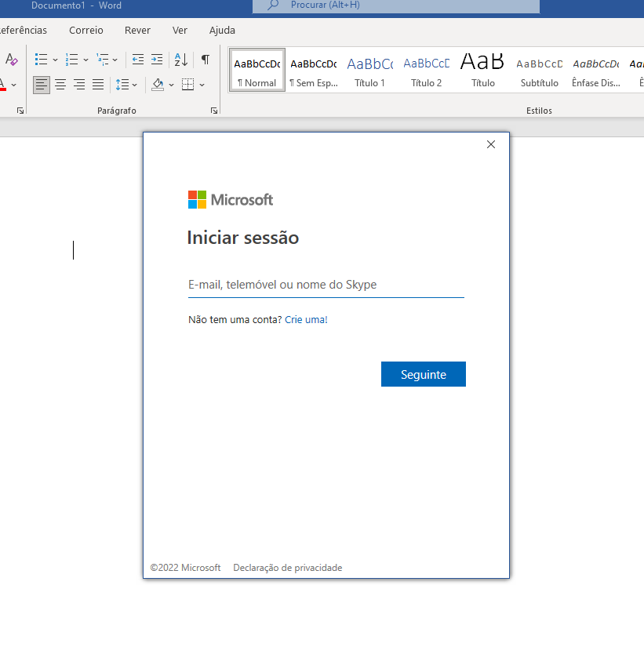Expand the multilevel list dropdown arrow
The image size is (644, 647).
pos(115,60)
